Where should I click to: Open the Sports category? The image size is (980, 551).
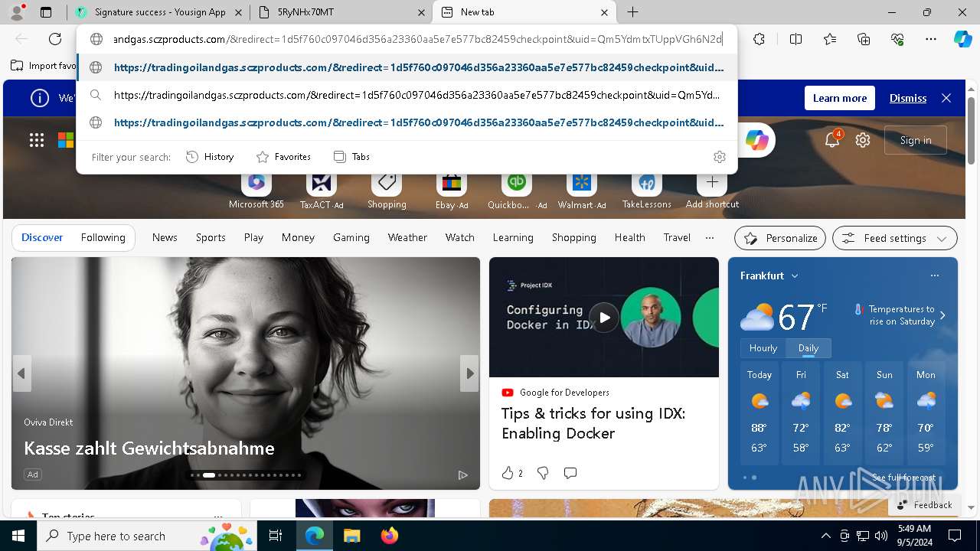click(x=211, y=238)
